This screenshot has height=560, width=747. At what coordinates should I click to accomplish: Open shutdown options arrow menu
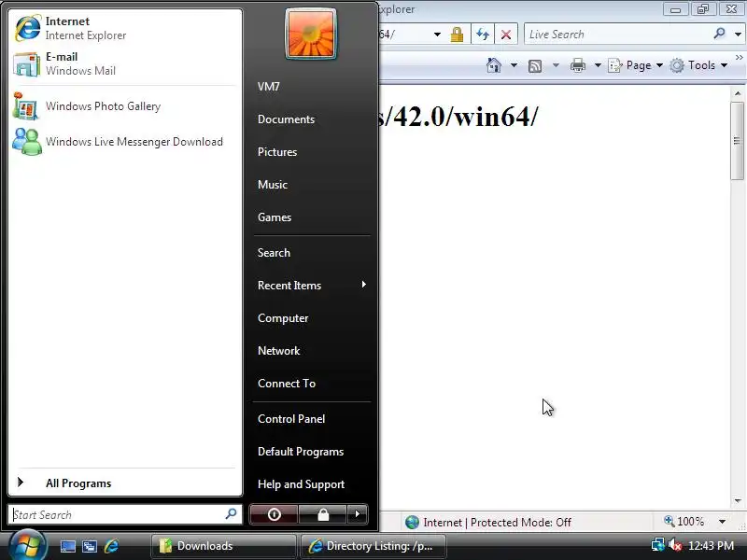click(x=358, y=514)
